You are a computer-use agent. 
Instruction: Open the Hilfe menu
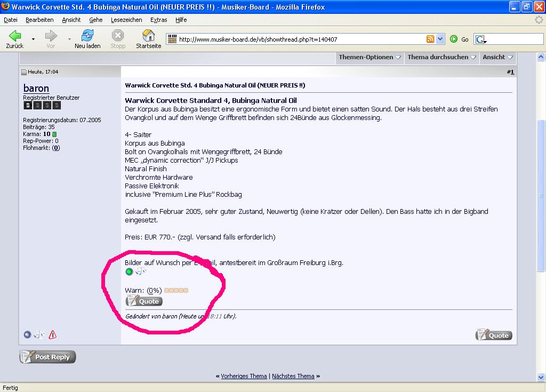181,20
